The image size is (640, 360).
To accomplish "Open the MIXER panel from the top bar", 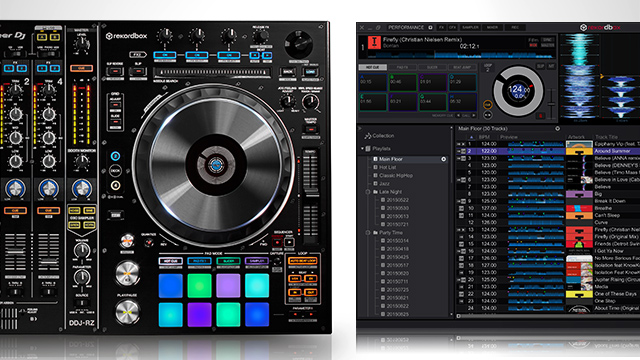I will pyautogui.click(x=492, y=27).
